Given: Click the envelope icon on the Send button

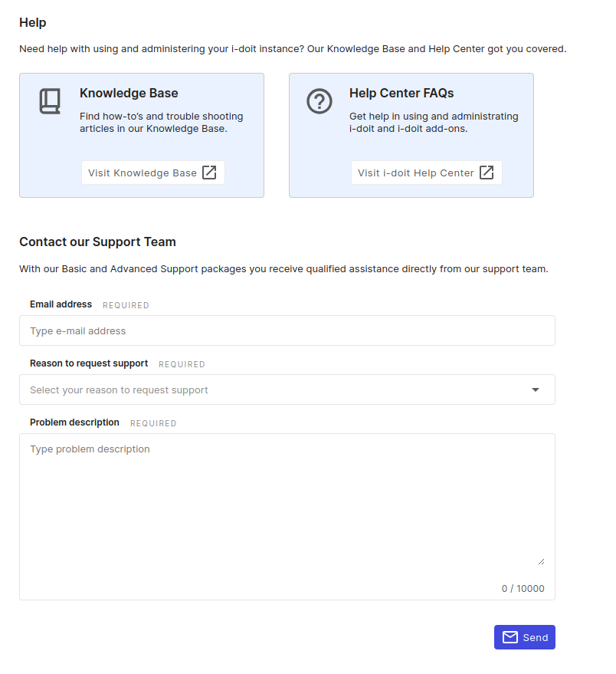Looking at the screenshot, I should pos(510,637).
